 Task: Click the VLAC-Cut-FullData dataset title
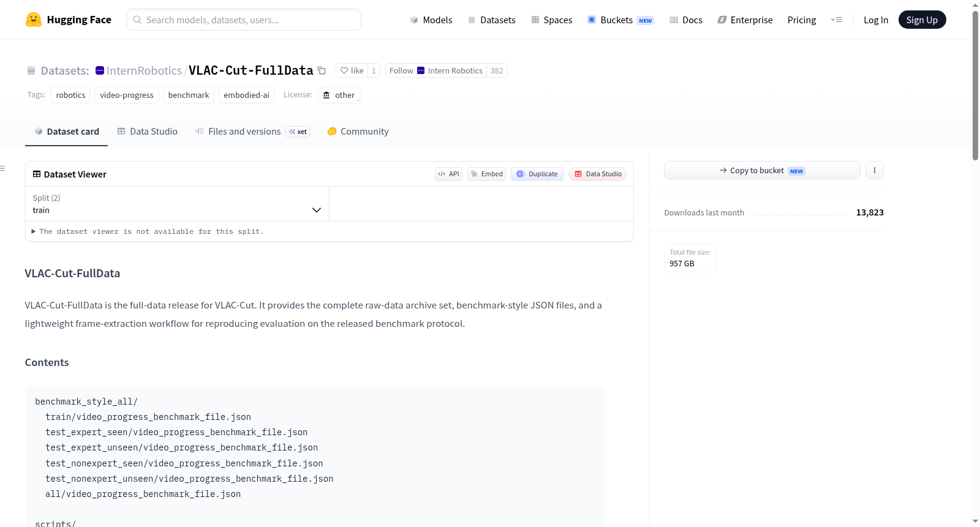[251, 70]
